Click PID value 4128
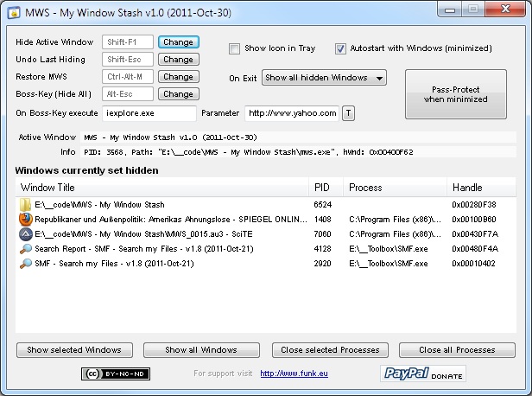This screenshot has height=396, width=532. tap(323, 249)
